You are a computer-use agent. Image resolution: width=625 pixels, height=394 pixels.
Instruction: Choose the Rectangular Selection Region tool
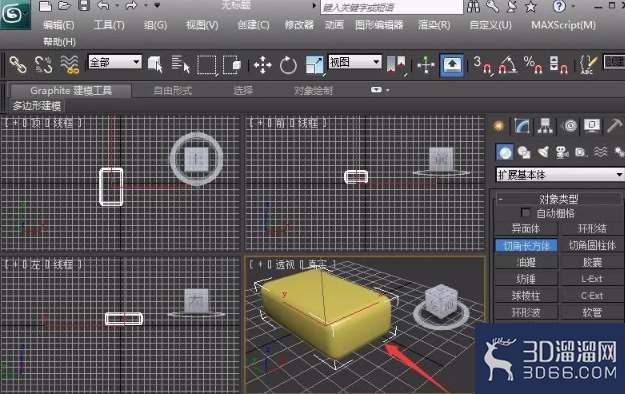click(207, 65)
